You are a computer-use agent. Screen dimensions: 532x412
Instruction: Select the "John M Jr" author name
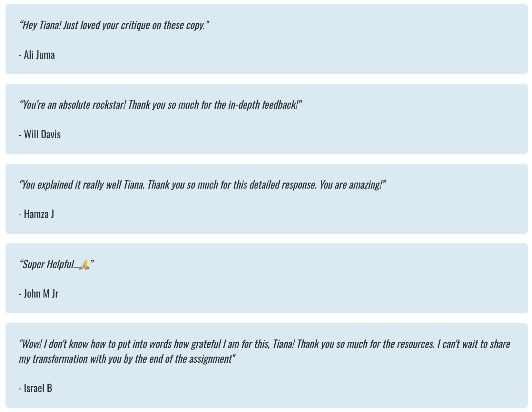41,294
